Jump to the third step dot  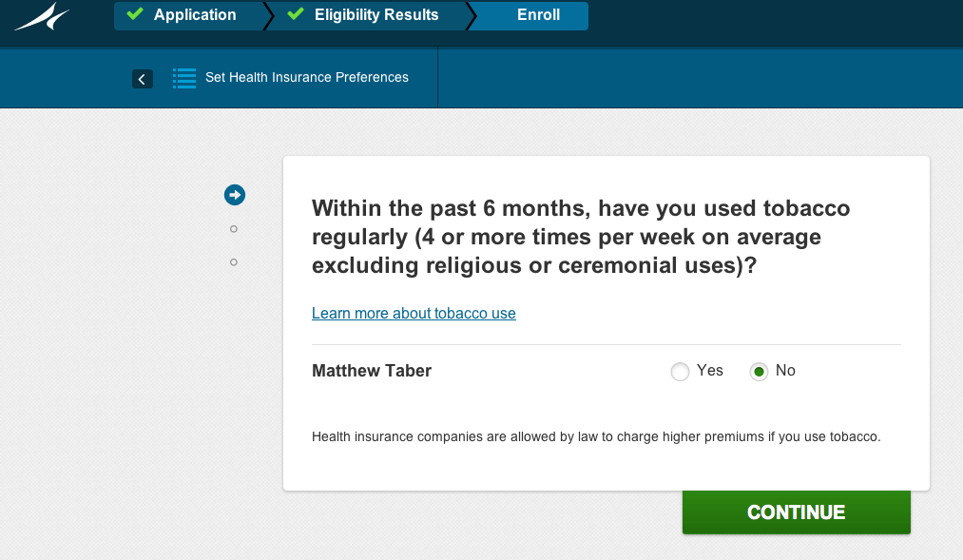[x=234, y=261]
